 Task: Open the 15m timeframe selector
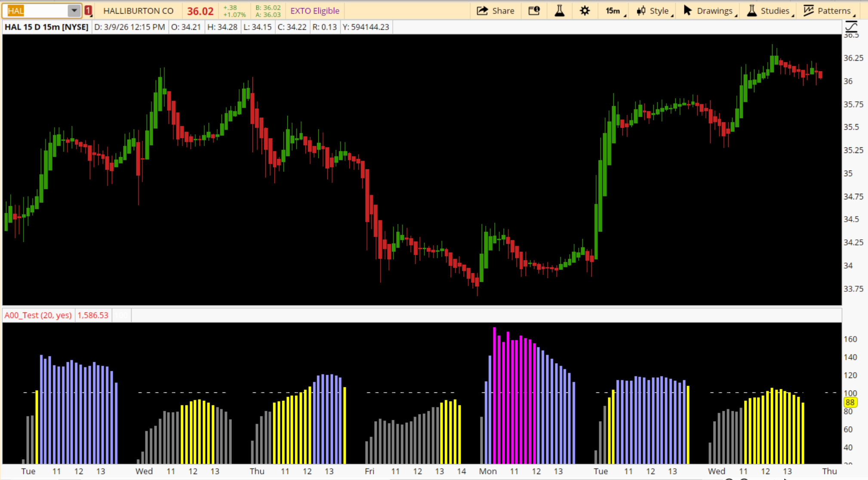(613, 11)
